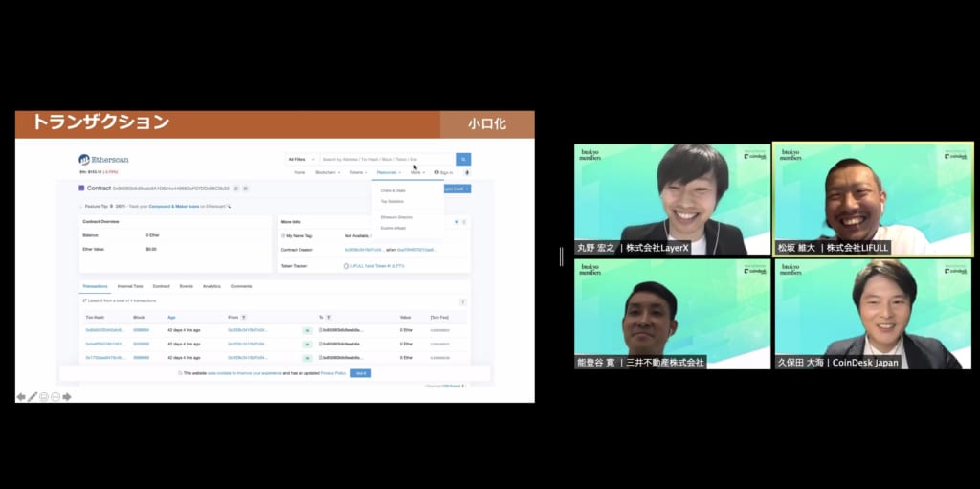Open the All Filters search dropdown
Image resolution: width=980 pixels, height=489 pixels.
click(302, 160)
